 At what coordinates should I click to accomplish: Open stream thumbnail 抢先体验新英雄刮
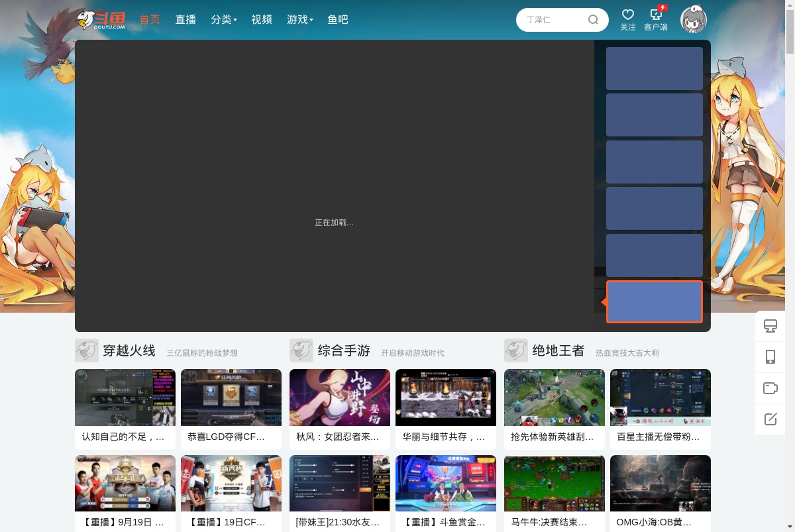[x=555, y=398]
